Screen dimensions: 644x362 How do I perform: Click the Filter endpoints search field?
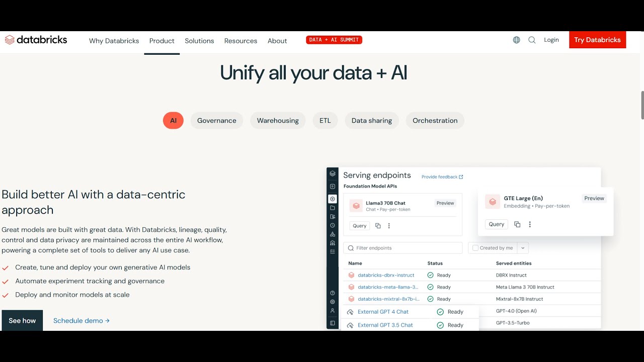pyautogui.click(x=403, y=248)
